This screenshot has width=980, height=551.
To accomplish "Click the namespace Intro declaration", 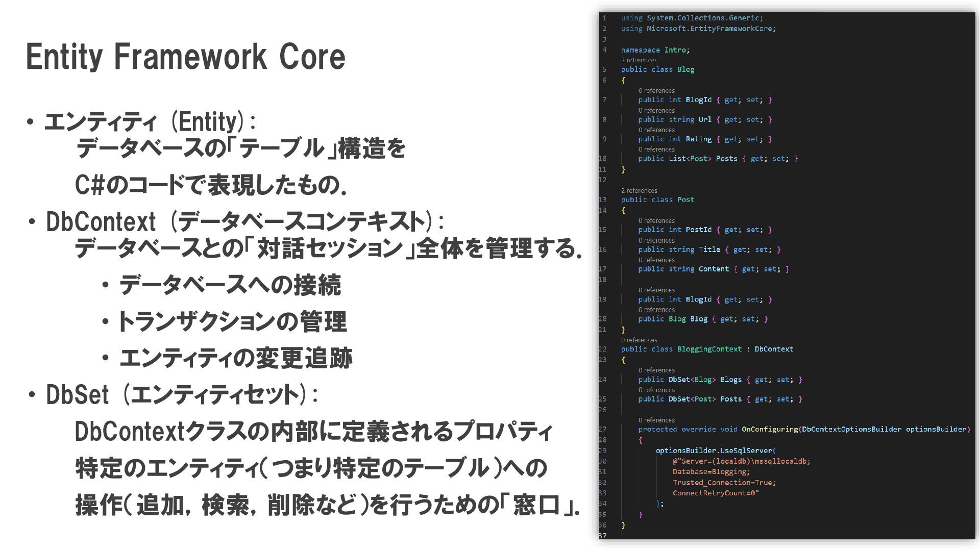I will coord(655,50).
